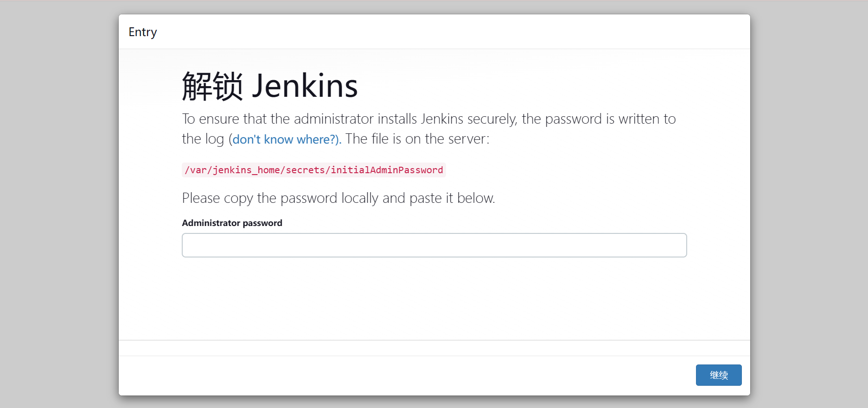Click the word "Jenkins" in the large heading
The height and width of the screenshot is (408, 868).
click(x=305, y=86)
